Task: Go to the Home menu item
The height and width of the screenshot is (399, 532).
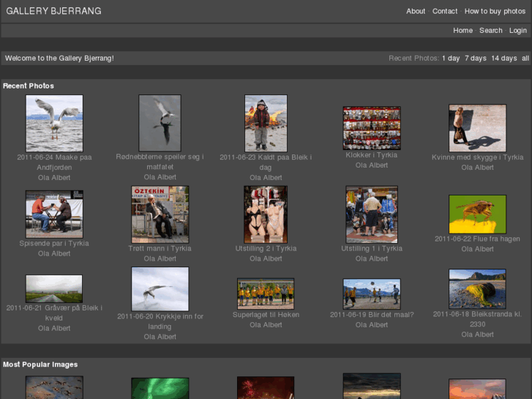Action: pyautogui.click(x=462, y=30)
